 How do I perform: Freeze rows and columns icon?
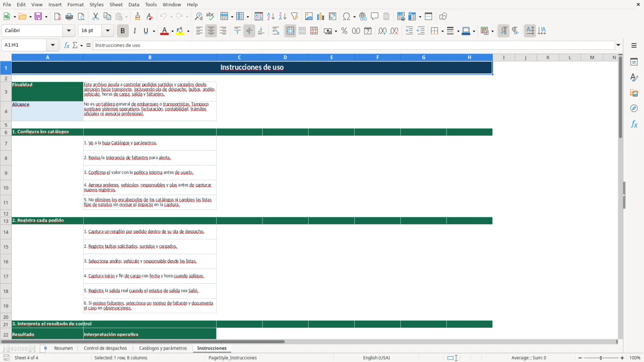point(412,16)
